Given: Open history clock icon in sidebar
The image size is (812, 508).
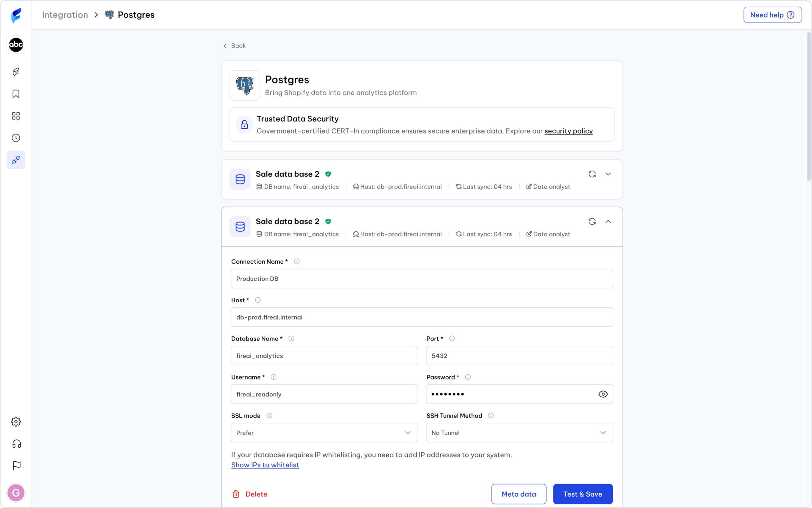Looking at the screenshot, I should (x=16, y=138).
